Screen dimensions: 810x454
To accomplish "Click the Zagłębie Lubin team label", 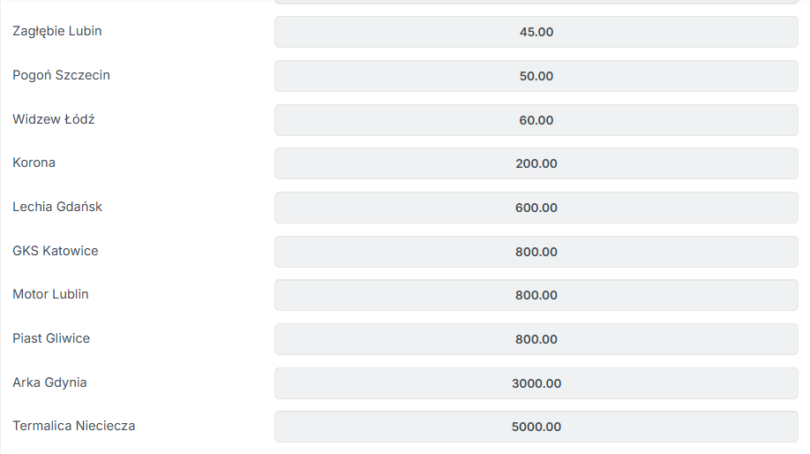I will pos(57,32).
